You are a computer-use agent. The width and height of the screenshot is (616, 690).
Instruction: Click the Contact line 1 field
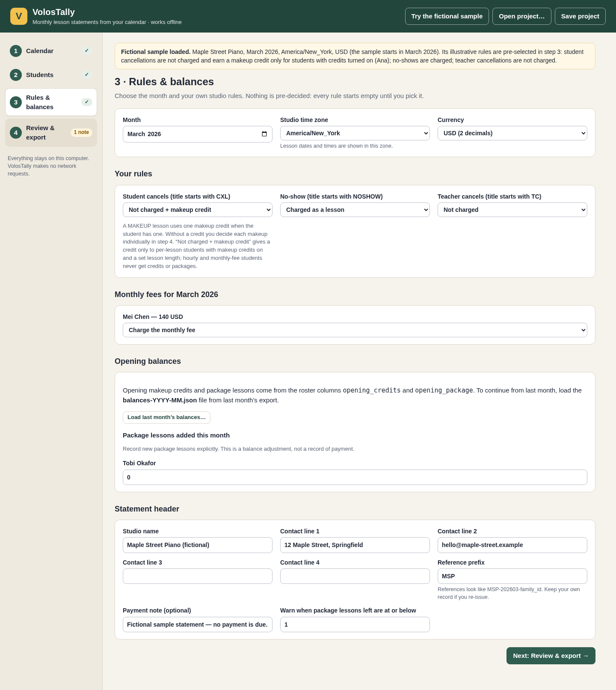point(355,545)
